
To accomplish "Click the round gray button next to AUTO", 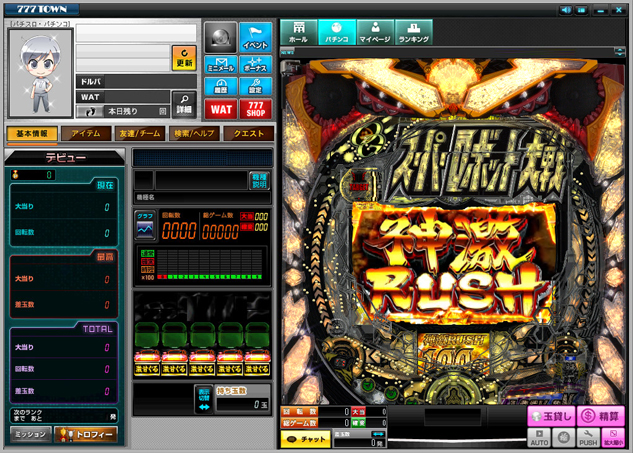I will pos(564,438).
